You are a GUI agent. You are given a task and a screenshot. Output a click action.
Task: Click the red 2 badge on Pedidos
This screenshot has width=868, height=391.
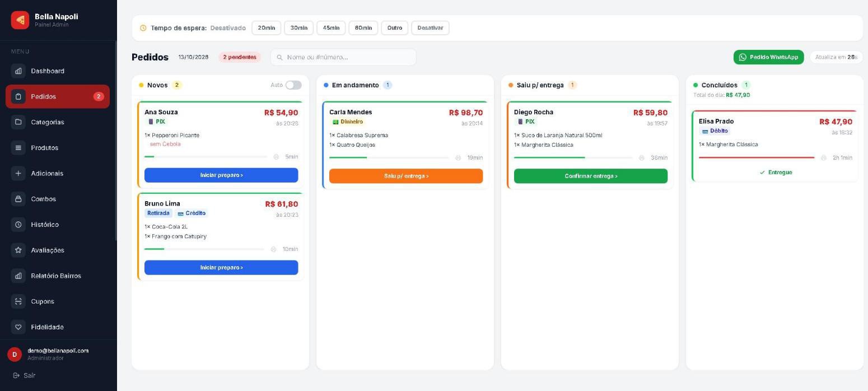(99, 96)
